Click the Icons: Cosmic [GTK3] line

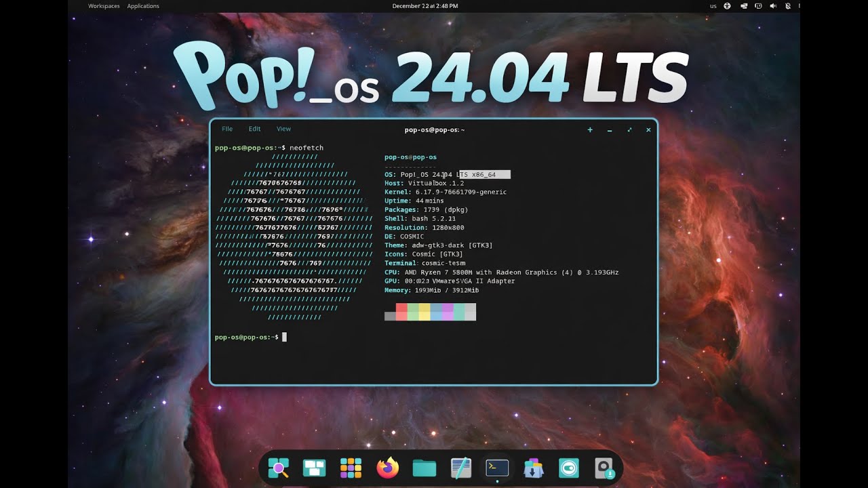click(424, 254)
